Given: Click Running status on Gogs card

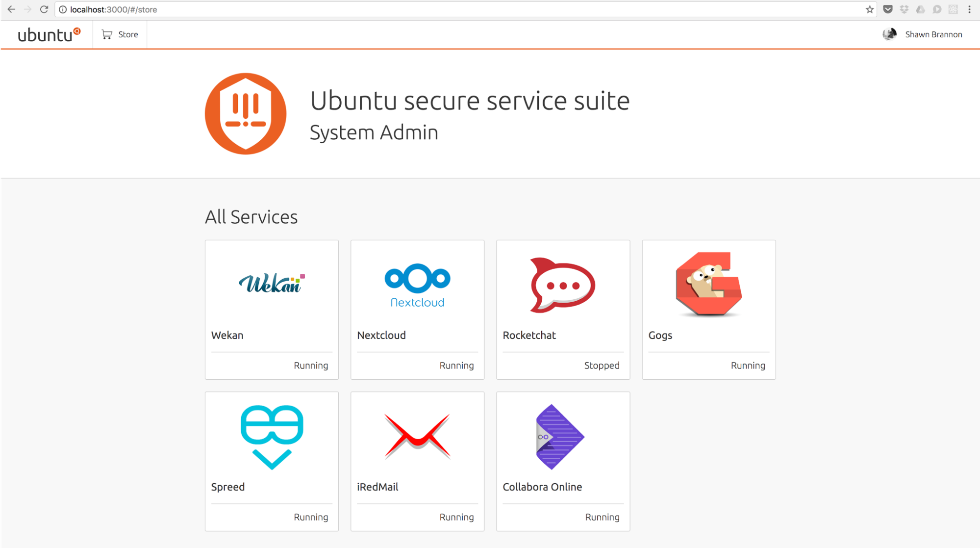Looking at the screenshot, I should 748,365.
